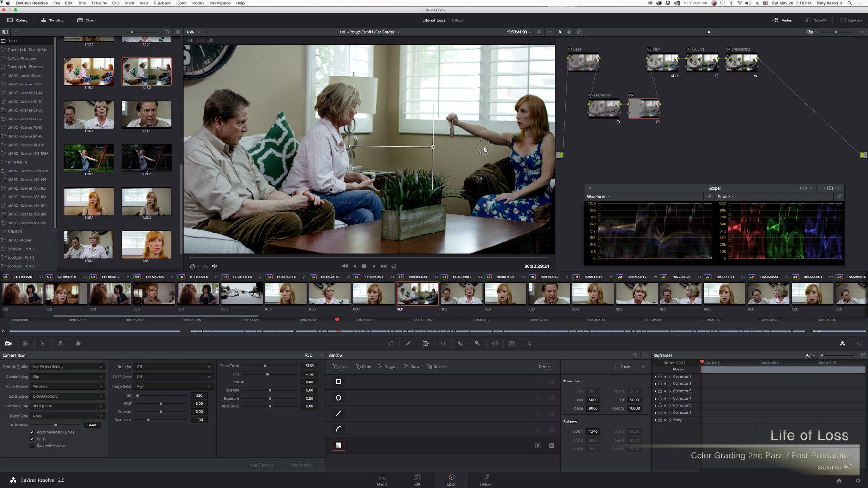The width and height of the screenshot is (868, 488).
Task: Open the viewer 67% zoom dropdown
Action: click(x=192, y=32)
